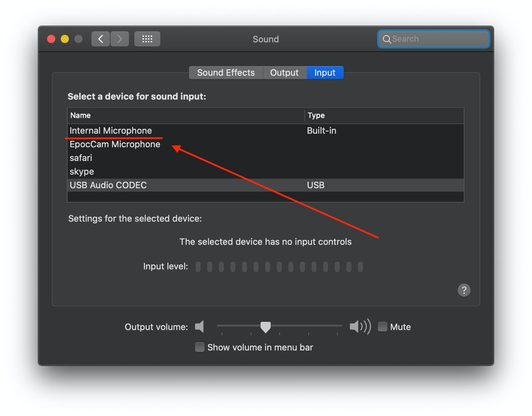This screenshot has height=416, width=532.
Task: Go forward with the right chevron button
Action: [120, 39]
